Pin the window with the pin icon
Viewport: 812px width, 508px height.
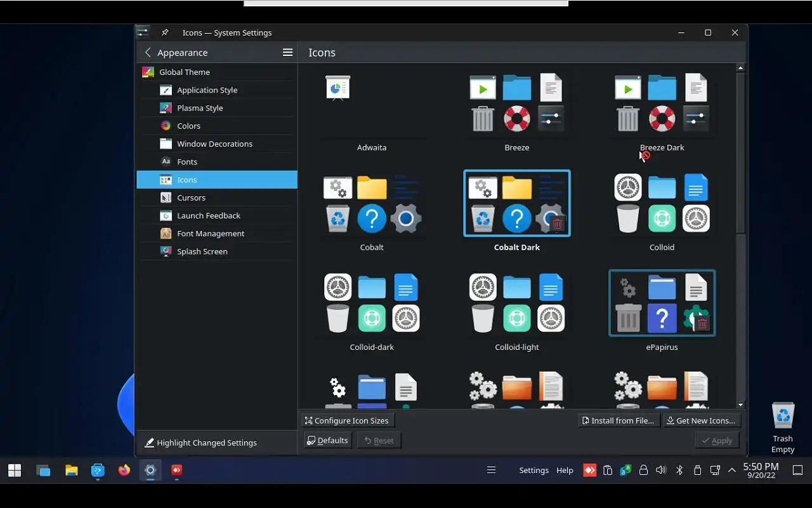[x=164, y=32]
